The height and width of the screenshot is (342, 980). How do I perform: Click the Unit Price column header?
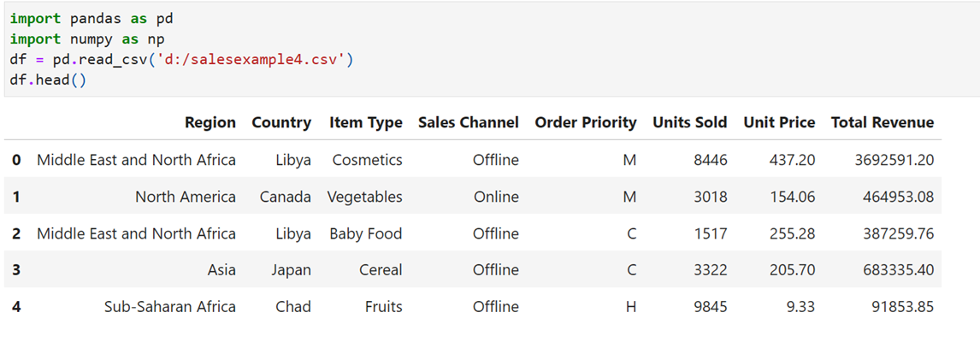779,122
